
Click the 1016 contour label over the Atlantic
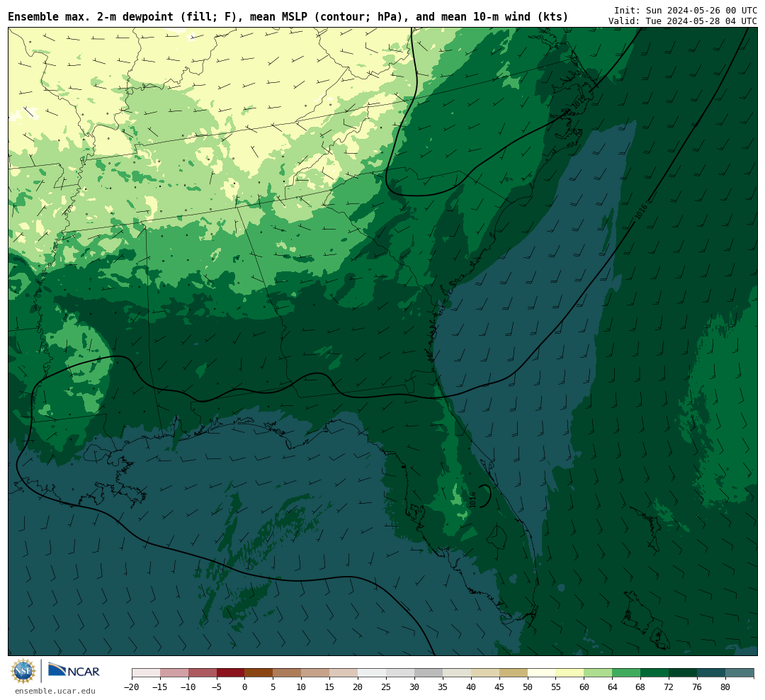tap(641, 212)
